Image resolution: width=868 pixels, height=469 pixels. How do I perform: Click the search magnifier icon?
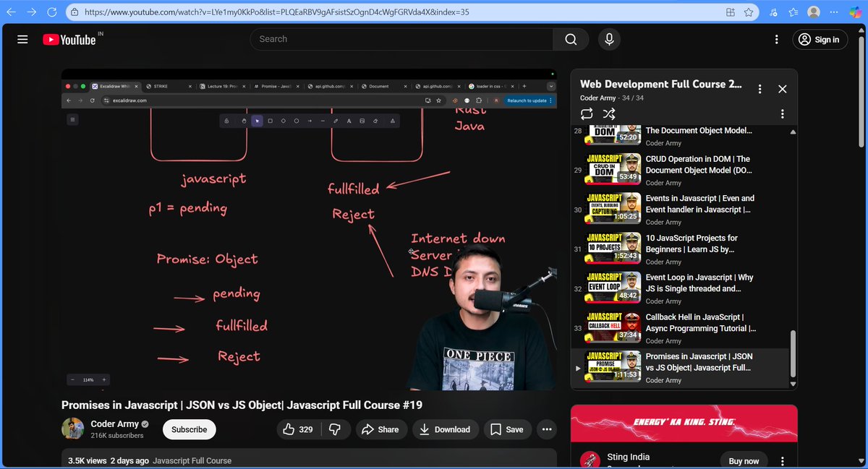click(x=571, y=39)
